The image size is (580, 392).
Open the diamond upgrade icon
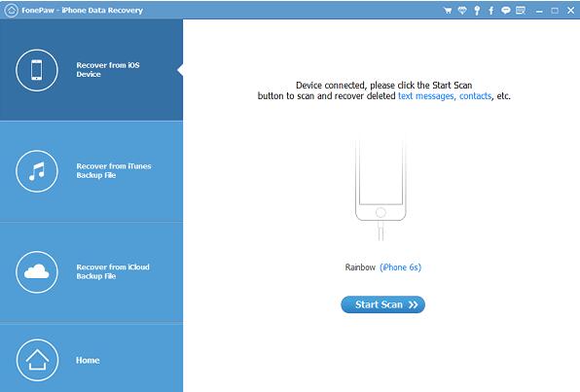462,11
